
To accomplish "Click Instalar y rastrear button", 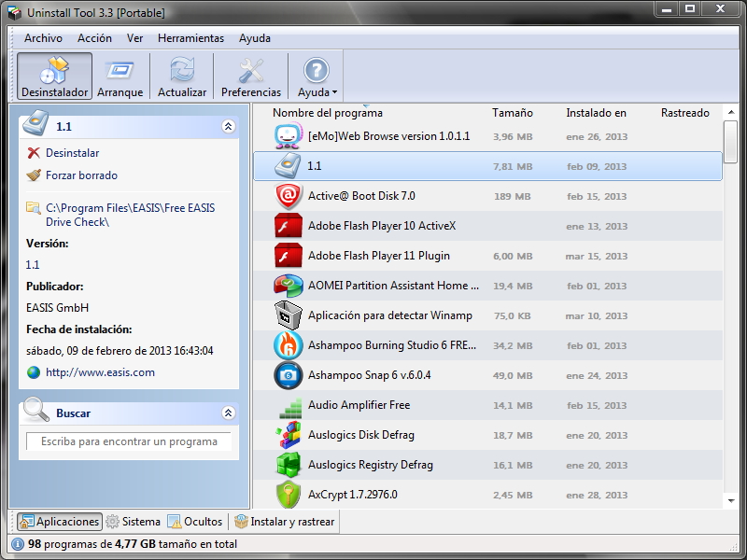I will pos(285,522).
